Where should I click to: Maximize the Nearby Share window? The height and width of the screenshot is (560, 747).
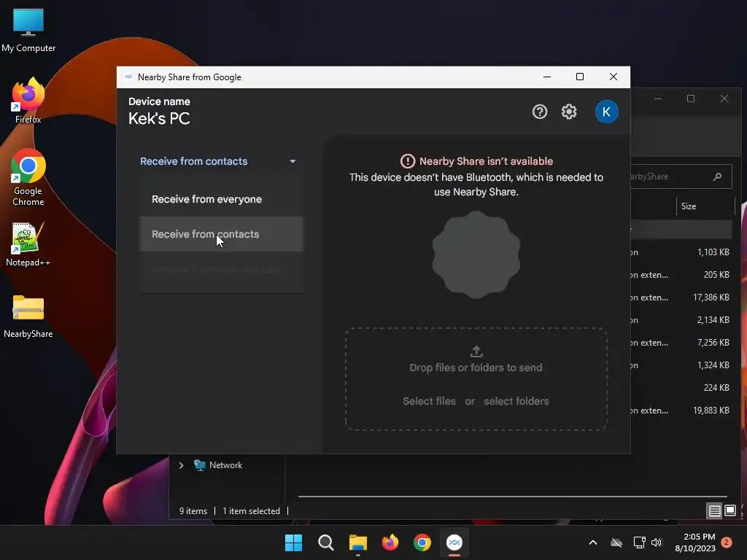580,77
